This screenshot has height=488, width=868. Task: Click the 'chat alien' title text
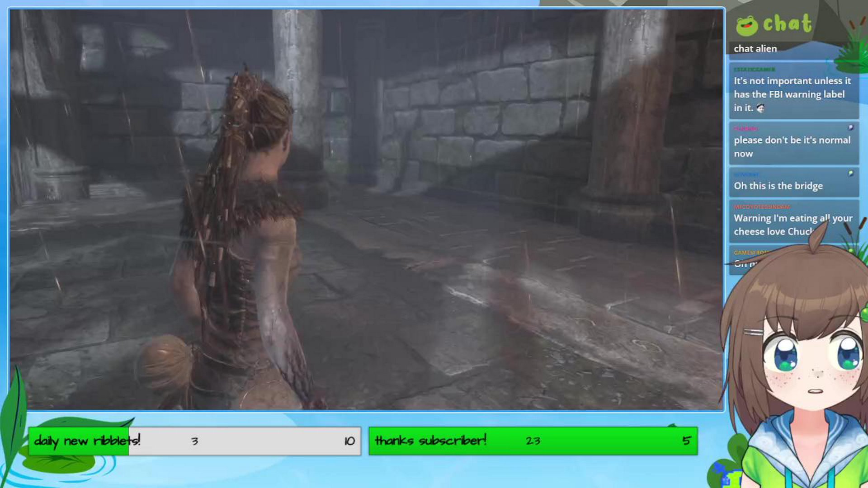point(755,49)
